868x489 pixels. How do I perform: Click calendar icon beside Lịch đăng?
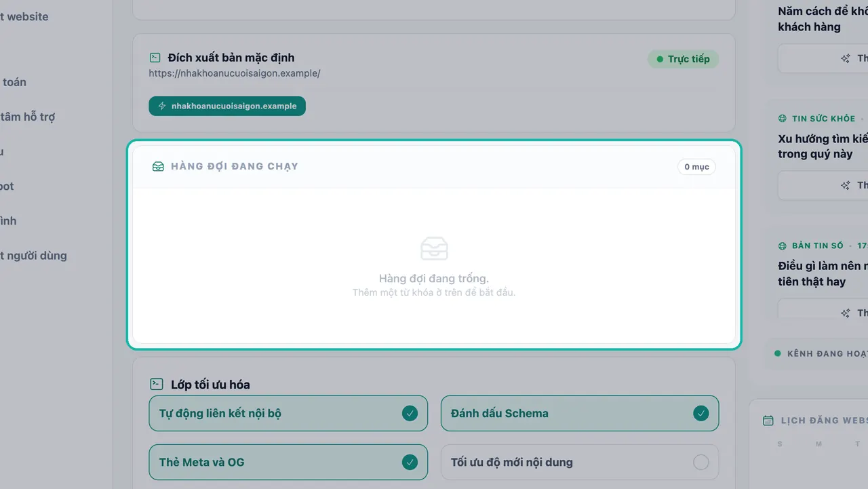(x=768, y=420)
